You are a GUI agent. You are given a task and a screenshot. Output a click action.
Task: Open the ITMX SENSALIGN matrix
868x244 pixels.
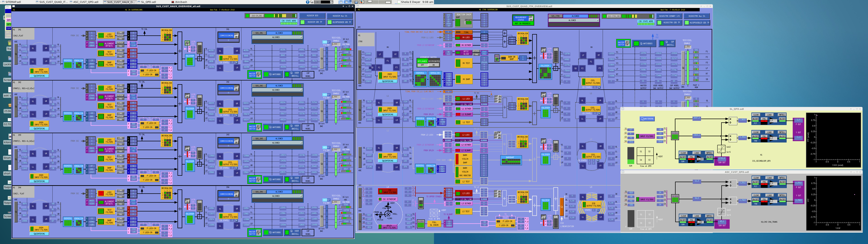435,79
